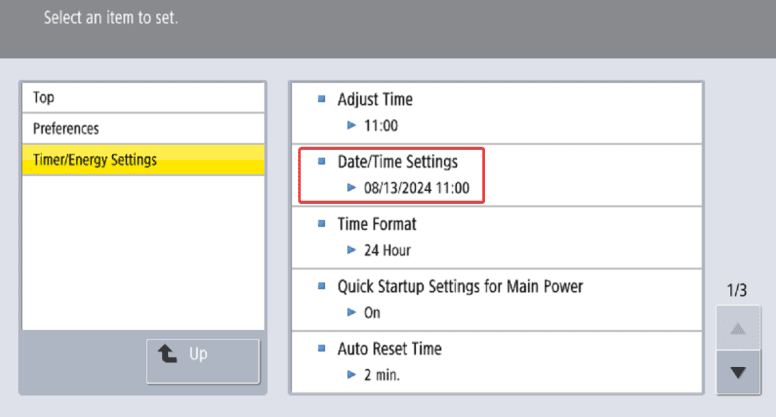Click blue square bullet beside Time Format

click(322, 224)
